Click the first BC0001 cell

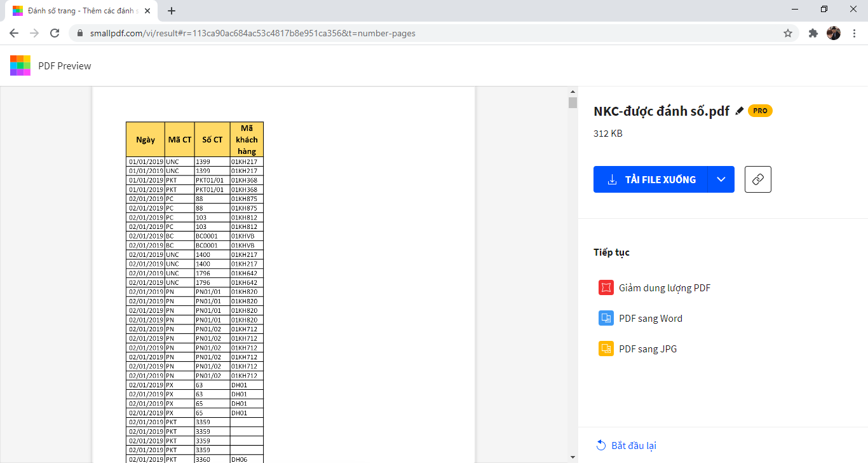[212, 236]
